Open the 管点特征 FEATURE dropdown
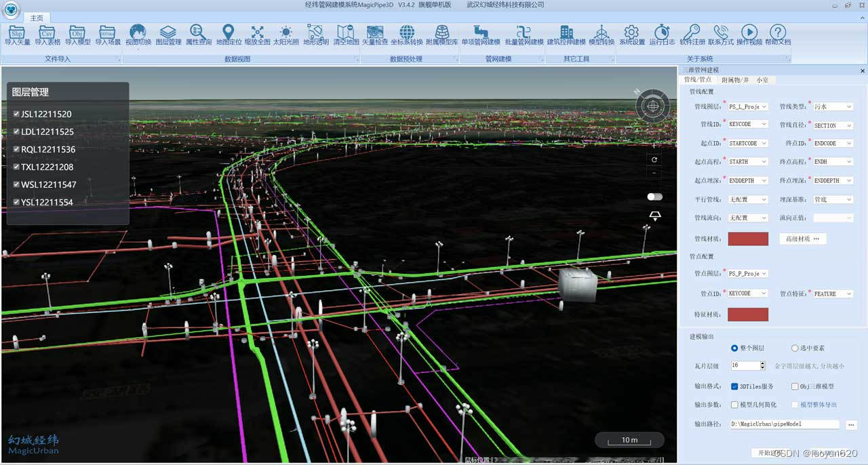Image resolution: width=868 pixels, height=465 pixels. point(833,294)
